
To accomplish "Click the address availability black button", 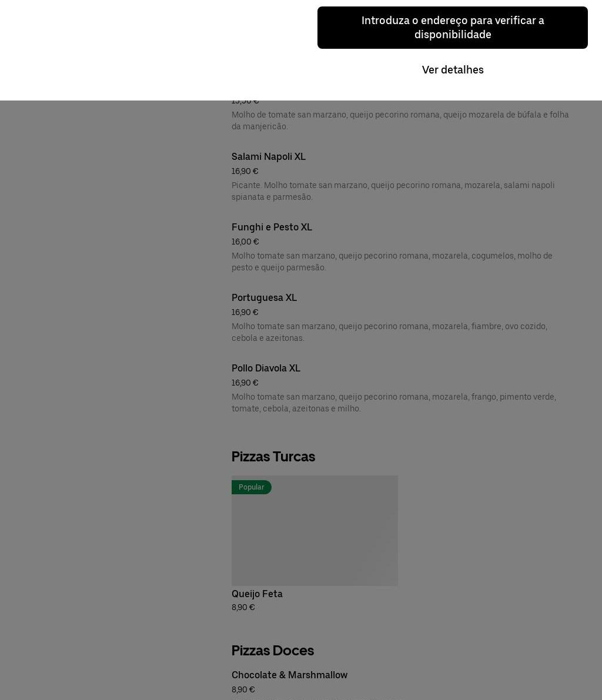I will click(x=453, y=28).
